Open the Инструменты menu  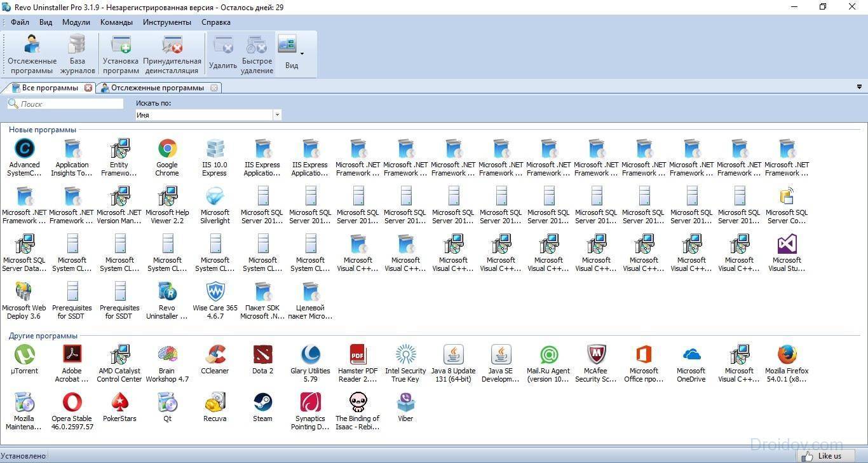point(166,22)
